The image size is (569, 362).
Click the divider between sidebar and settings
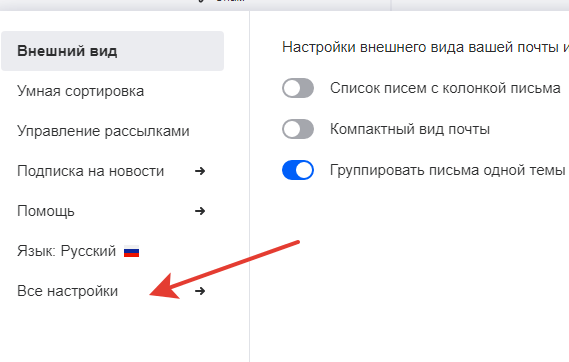(250, 186)
